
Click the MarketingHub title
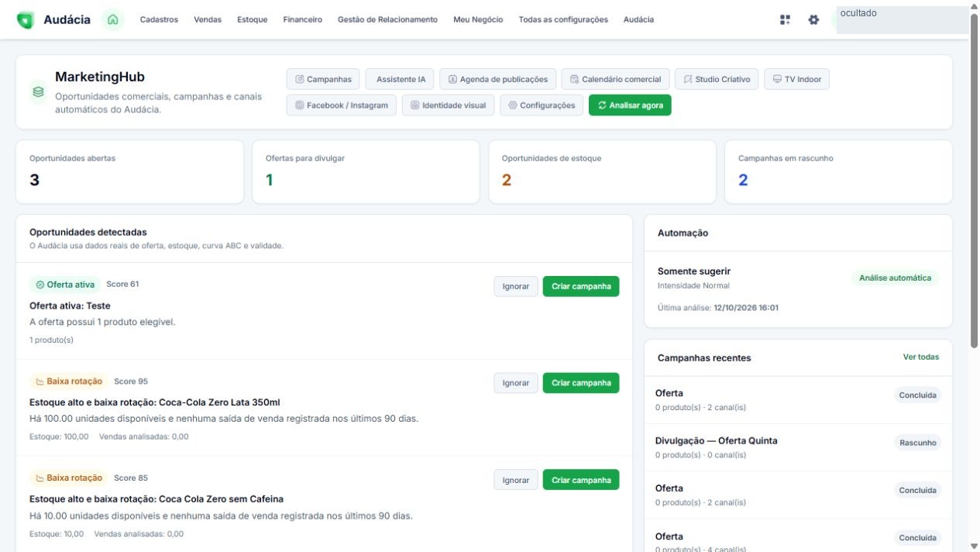[100, 77]
